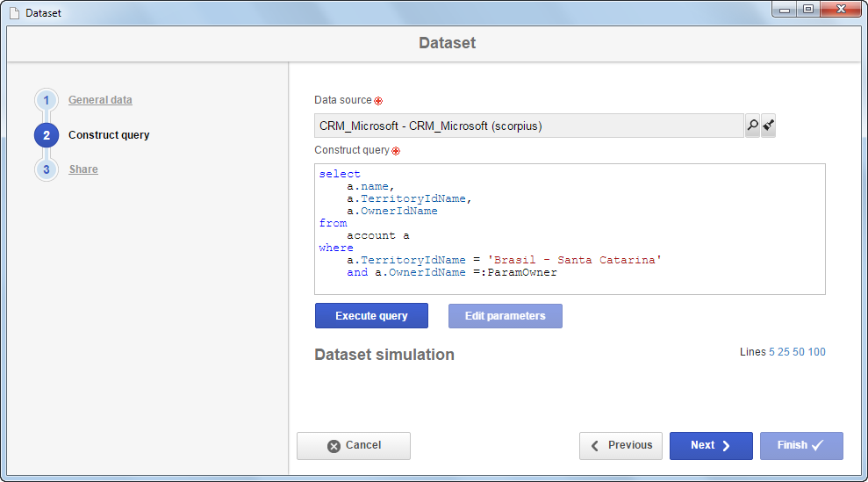
Task: Open the General data step
Action: pos(100,100)
